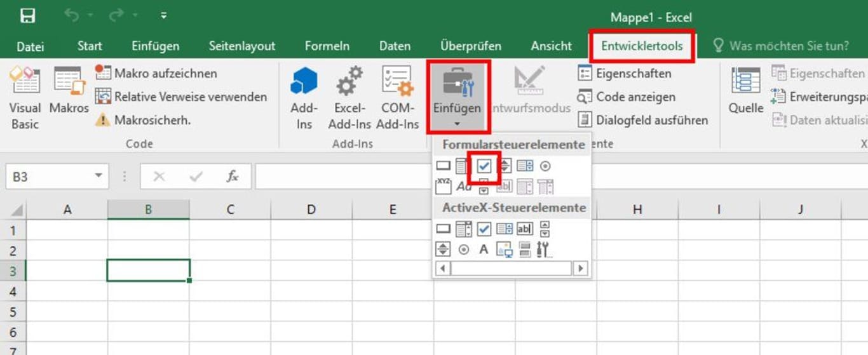Open Excel-Add-Ins manager
Image resolution: width=868 pixels, height=355 pixels.
349,97
